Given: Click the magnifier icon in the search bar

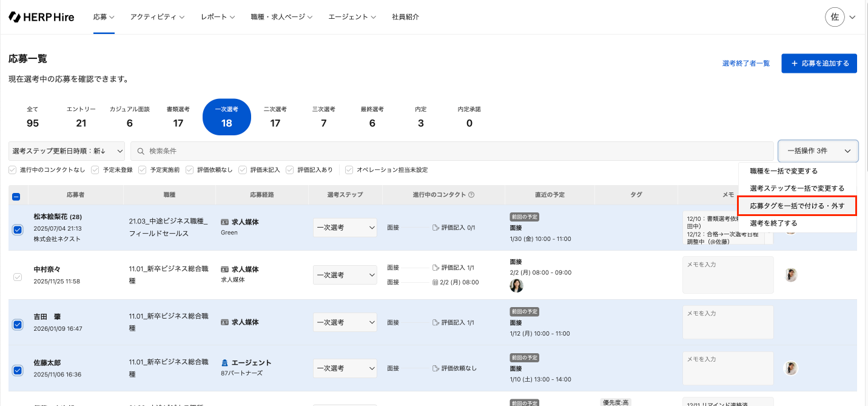Looking at the screenshot, I should point(141,151).
